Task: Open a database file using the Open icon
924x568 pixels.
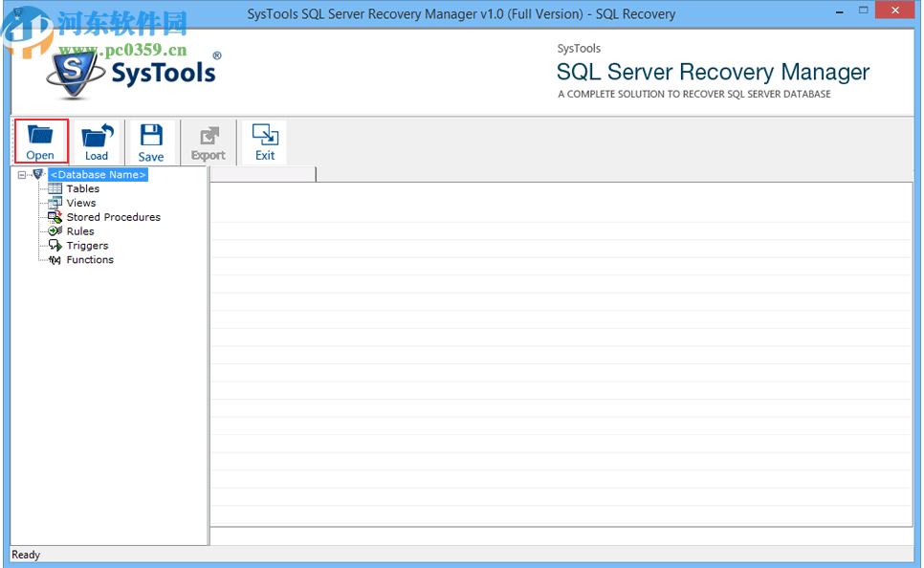Action: click(40, 142)
